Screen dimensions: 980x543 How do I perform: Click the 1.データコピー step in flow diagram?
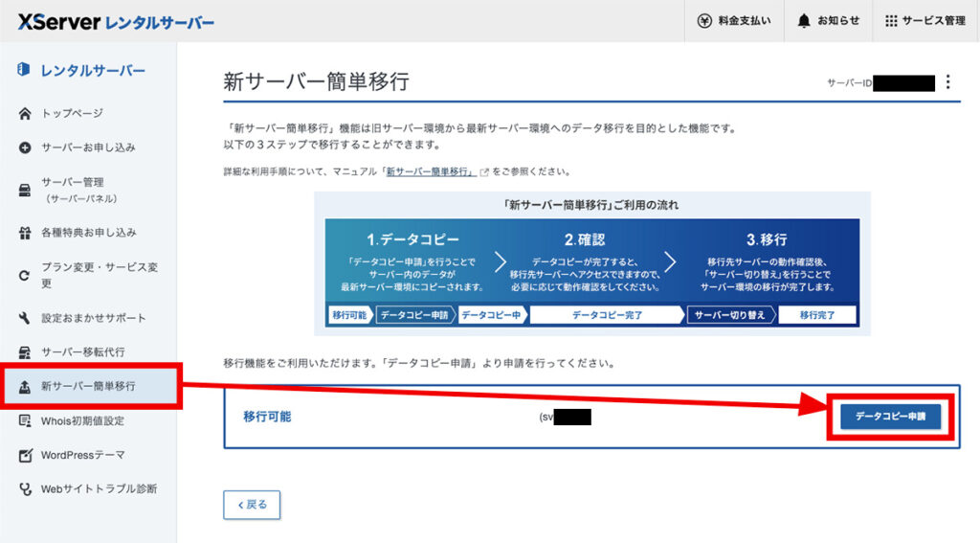point(412,239)
